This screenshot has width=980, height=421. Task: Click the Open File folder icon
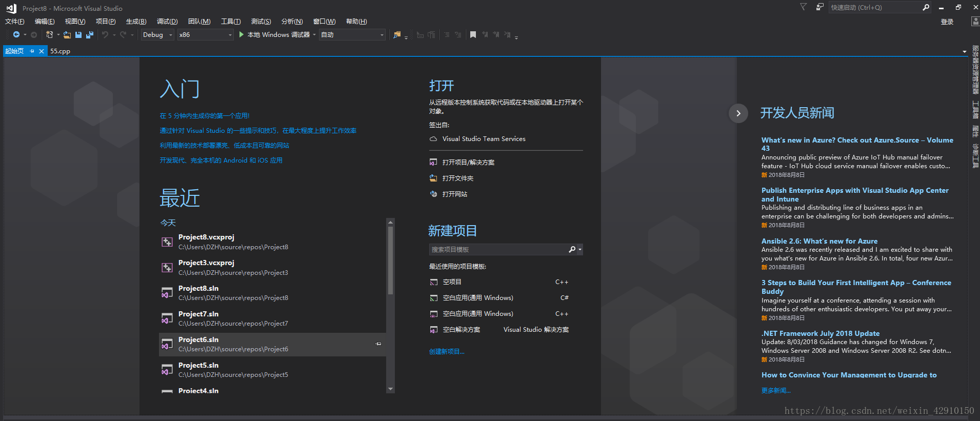click(67, 35)
